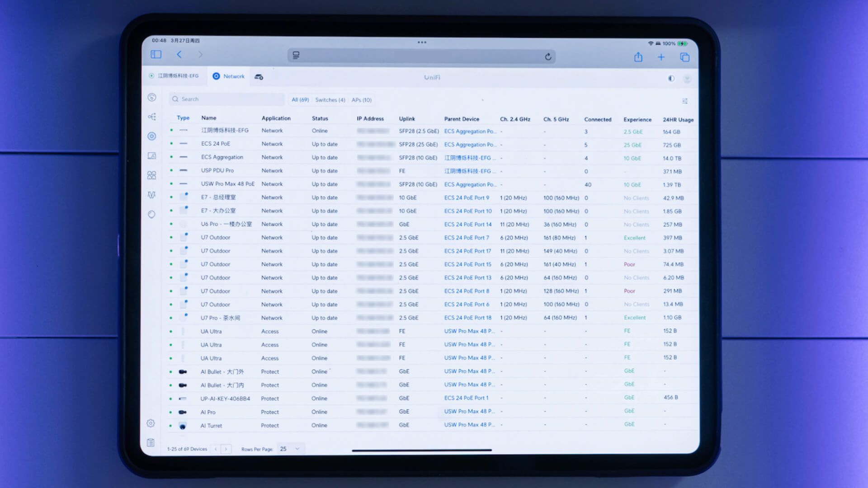Open Settings via the gear icon
The height and width of the screenshot is (488, 868).
(x=151, y=423)
